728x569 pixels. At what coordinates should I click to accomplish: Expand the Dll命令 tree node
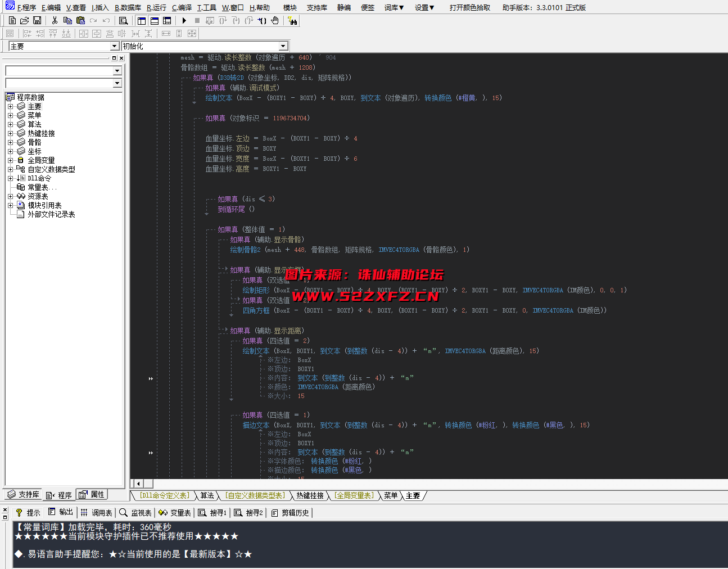point(10,178)
